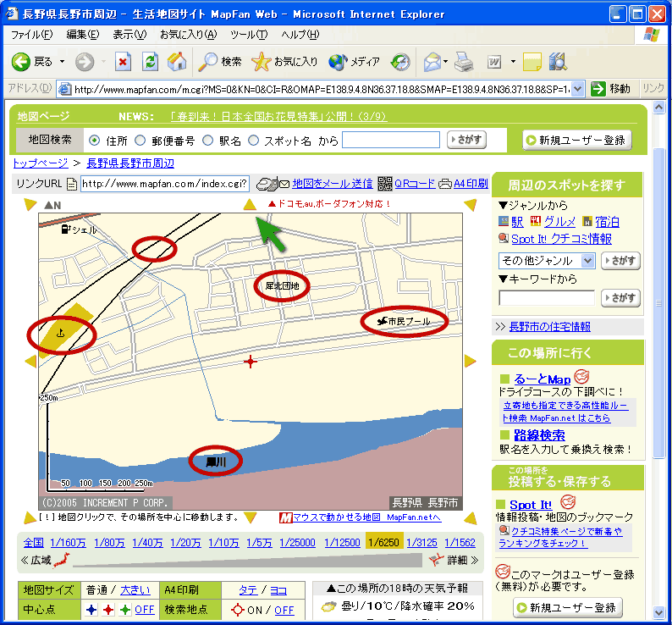Open Favorites (お気に入り) star button
The width and height of the screenshot is (672, 625).
pyautogui.click(x=284, y=62)
